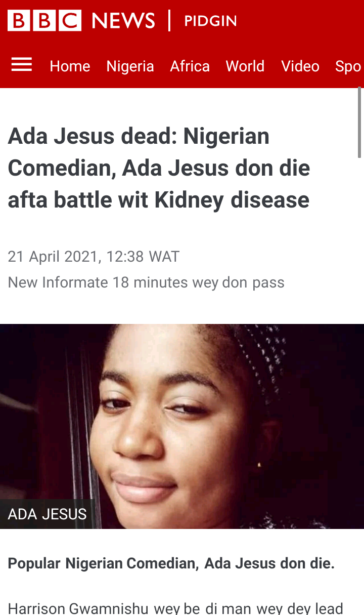Click the 21 April 2021 timestamp
The image size is (364, 615).
coord(94,257)
